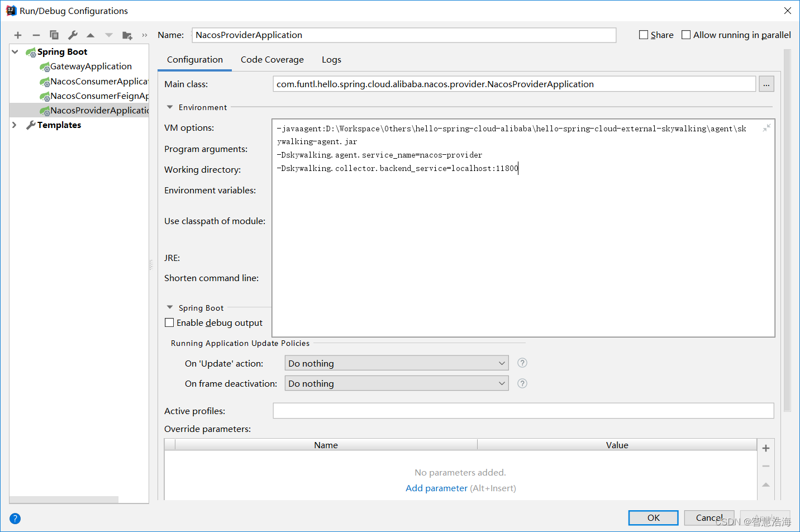
Task: Click the Edit Templates wrench icon
Action: coord(72,35)
